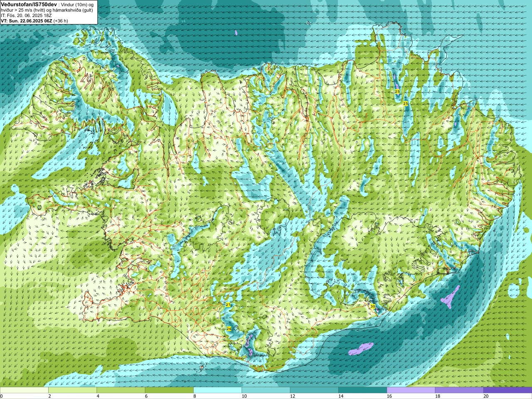Click the '18' tick label on color scale

[437, 396]
